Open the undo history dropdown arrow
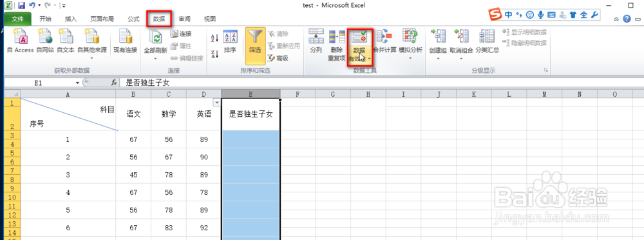644x240 pixels. coord(39,6)
